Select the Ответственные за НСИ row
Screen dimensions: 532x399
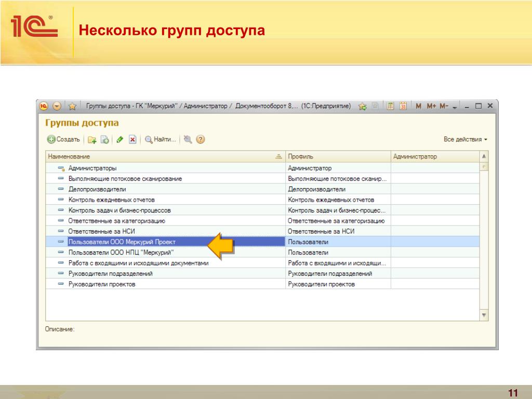point(262,231)
